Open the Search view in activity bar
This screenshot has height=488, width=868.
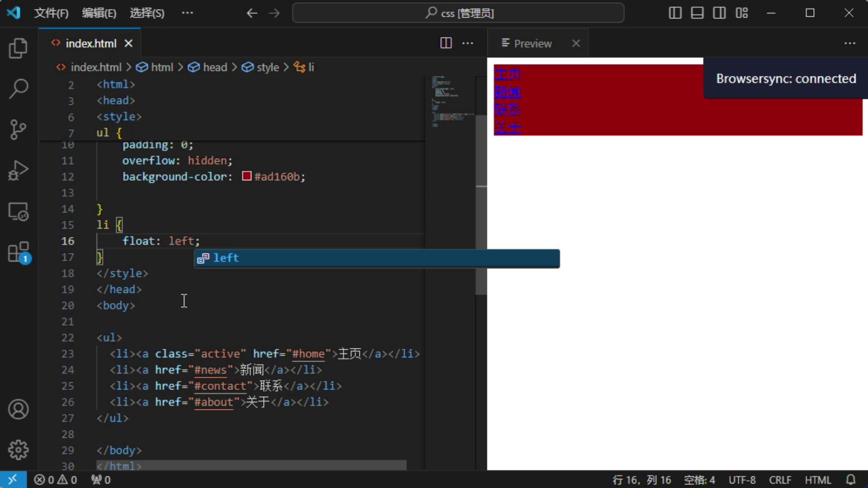(x=18, y=89)
